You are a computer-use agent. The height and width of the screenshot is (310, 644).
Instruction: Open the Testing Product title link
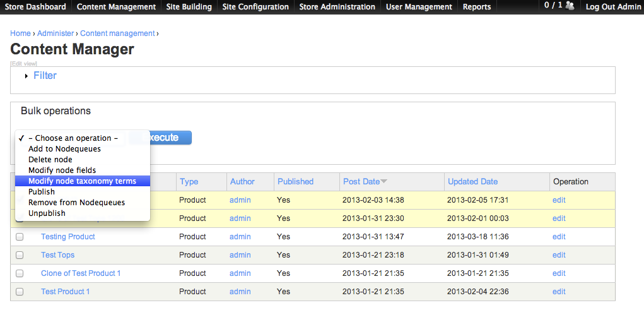point(67,237)
